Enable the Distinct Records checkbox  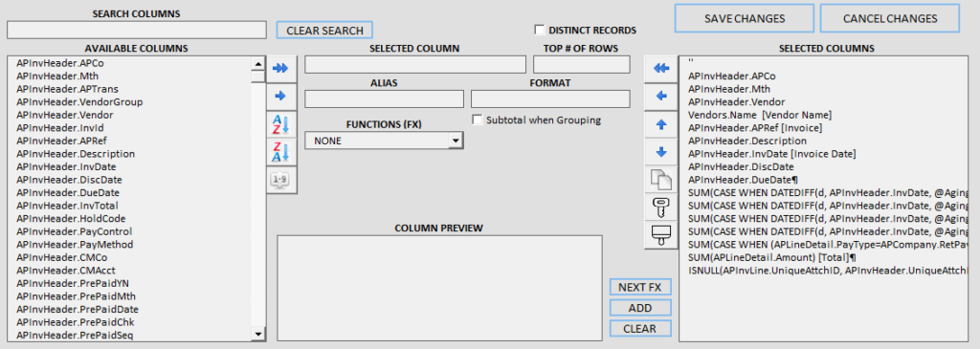coord(540,30)
